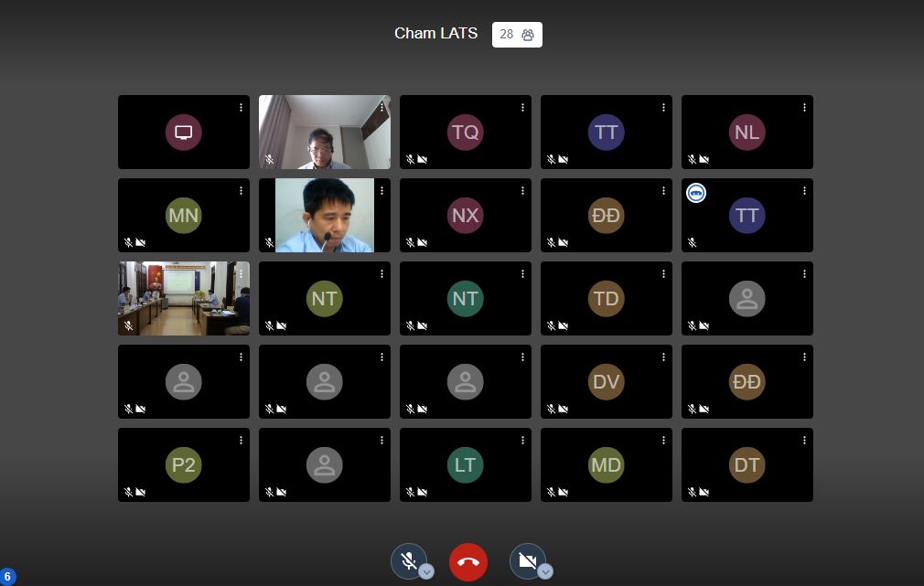924x586 pixels.
Task: Click the screen share presentation avatar tile
Action: (x=184, y=133)
